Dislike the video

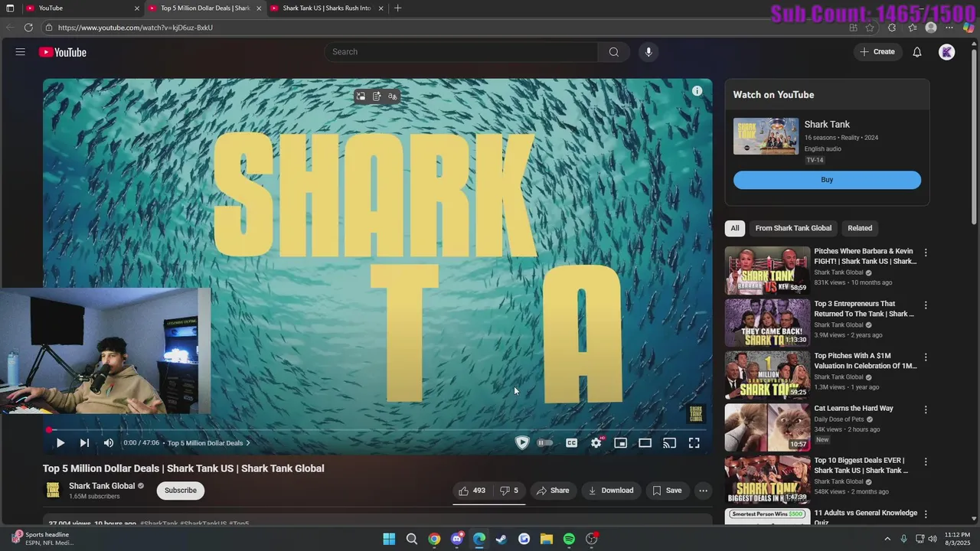[x=509, y=491]
